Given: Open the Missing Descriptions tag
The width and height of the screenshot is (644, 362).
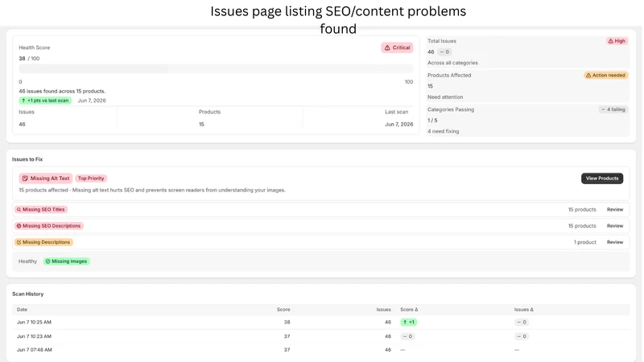Looking at the screenshot, I should pyautogui.click(x=43, y=242).
